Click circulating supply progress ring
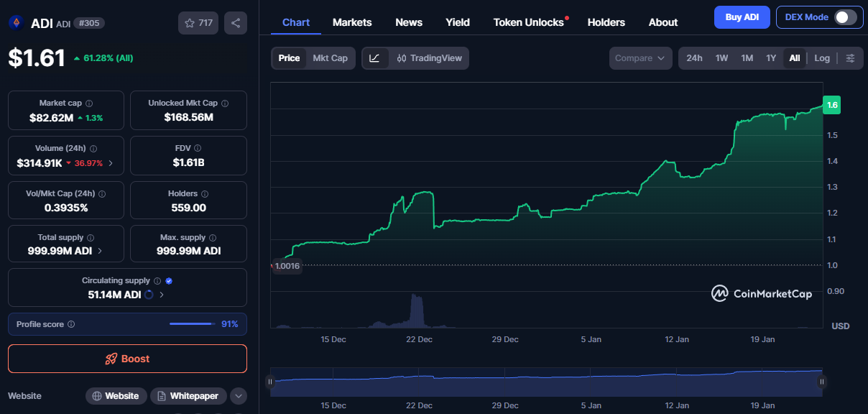This screenshot has width=868, height=414. pos(149,295)
